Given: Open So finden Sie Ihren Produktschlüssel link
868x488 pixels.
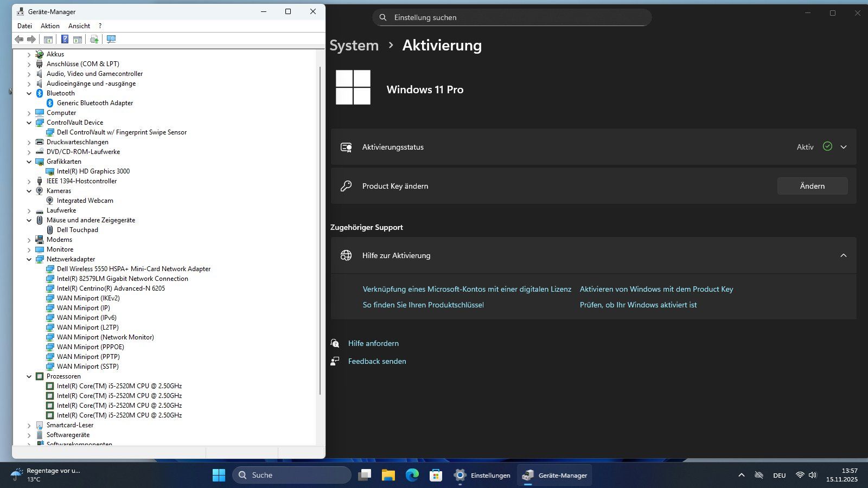Looking at the screenshot, I should tap(423, 305).
